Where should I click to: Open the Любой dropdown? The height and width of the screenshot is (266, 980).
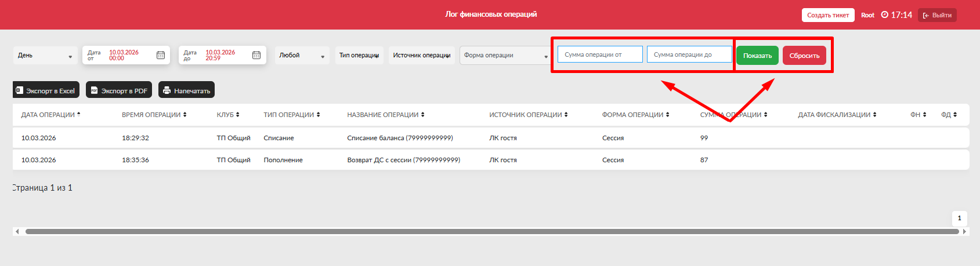(x=302, y=56)
